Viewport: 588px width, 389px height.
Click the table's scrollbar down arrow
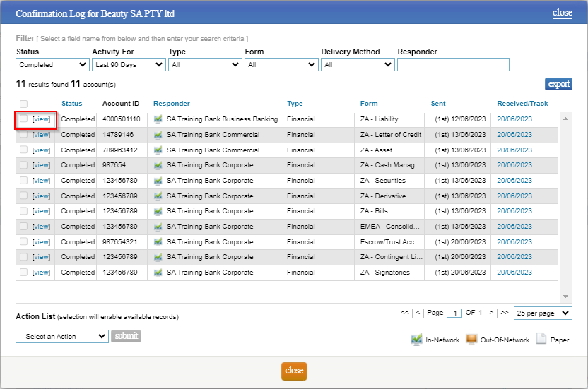coord(565,297)
